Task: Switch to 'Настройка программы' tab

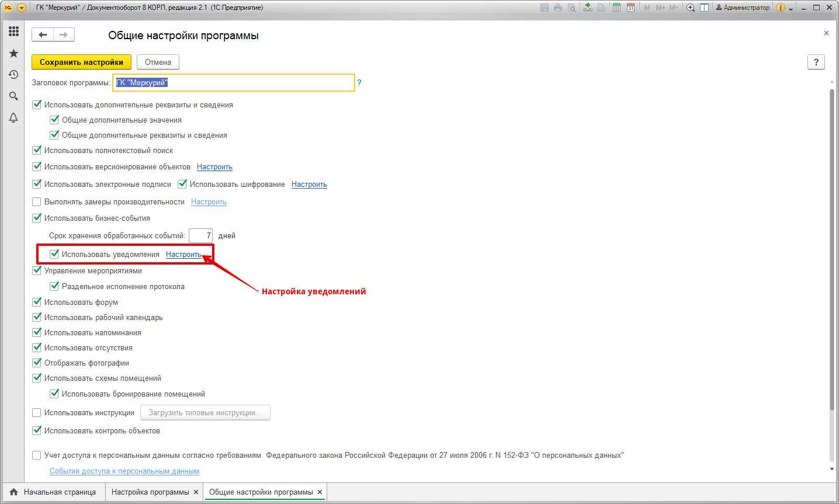Action: tap(150, 492)
